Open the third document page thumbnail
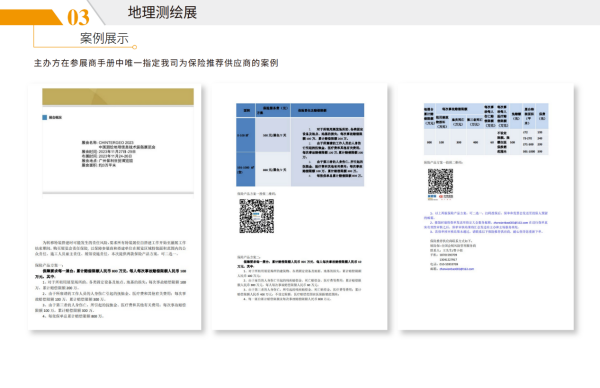Screen dimensions: 600x388 click(x=486, y=207)
